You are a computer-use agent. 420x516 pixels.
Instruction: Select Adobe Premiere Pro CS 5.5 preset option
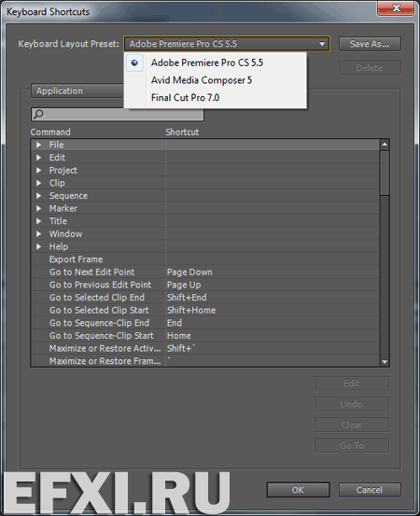(x=216, y=63)
